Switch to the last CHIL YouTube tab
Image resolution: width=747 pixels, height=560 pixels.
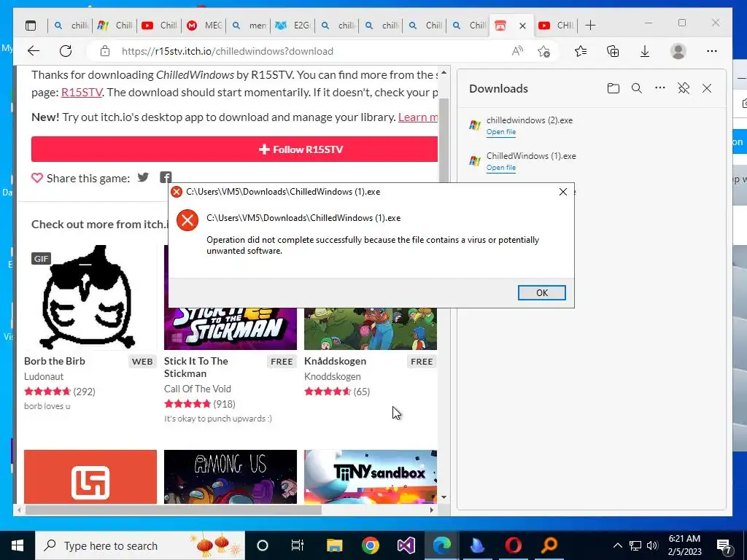557,26
